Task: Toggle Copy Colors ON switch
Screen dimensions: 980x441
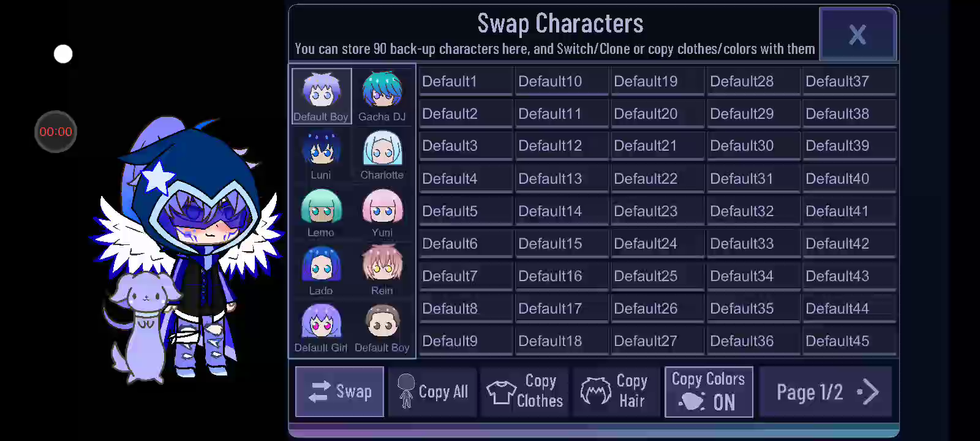Action: pyautogui.click(x=709, y=392)
